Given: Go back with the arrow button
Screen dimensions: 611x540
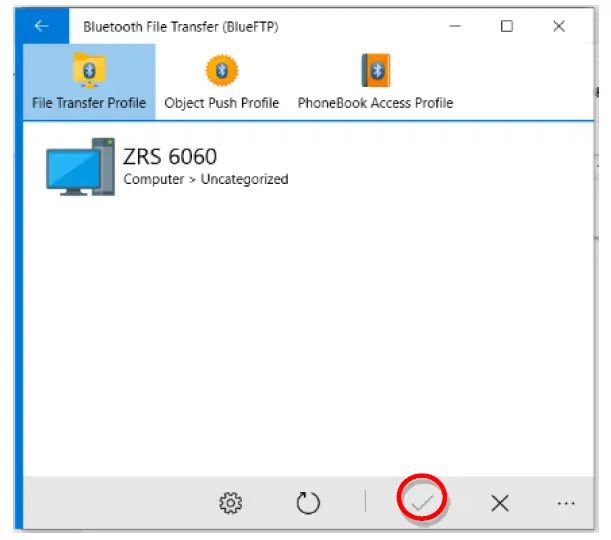Looking at the screenshot, I should click(x=42, y=26).
